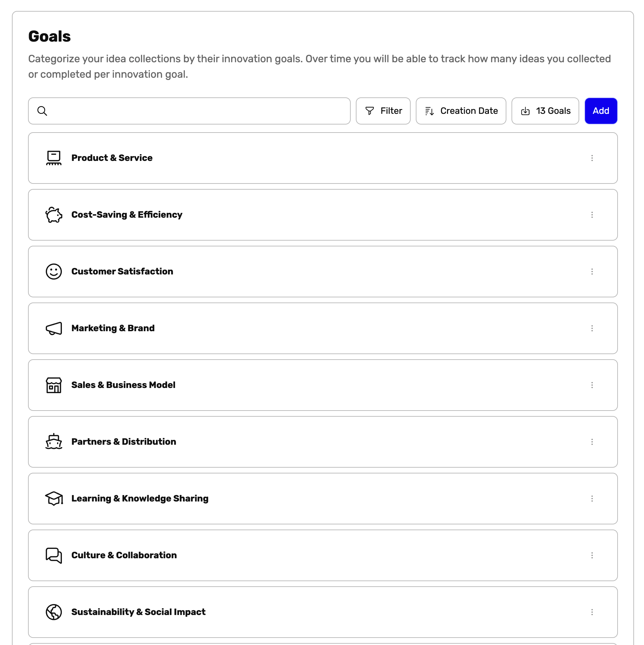Viewport: 644px width, 645px height.
Task: Click the ship Partners & Distribution icon
Action: (x=54, y=442)
